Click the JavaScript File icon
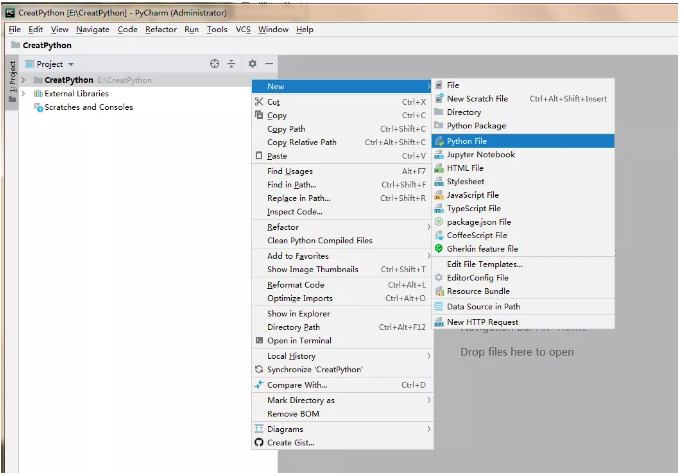Image resolution: width=684 pixels, height=476 pixels. pyautogui.click(x=439, y=195)
